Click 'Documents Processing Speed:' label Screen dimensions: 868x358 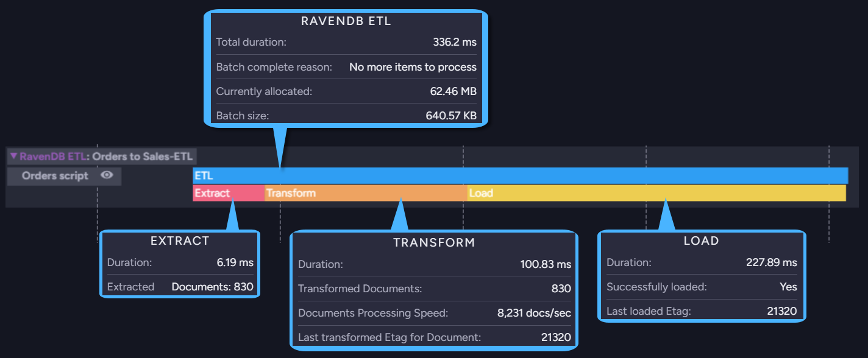tap(373, 313)
